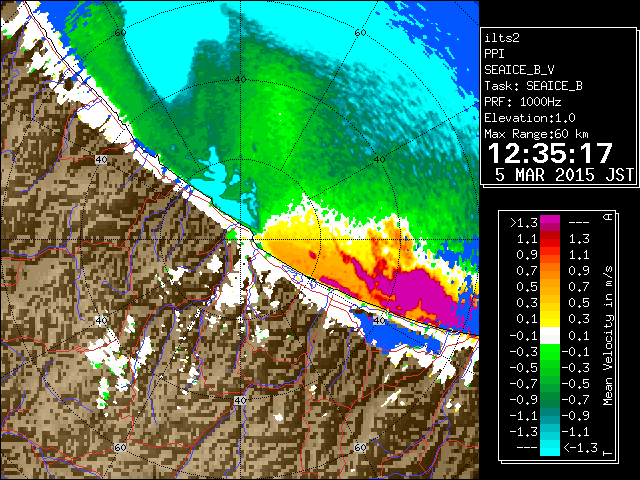Click the 40 ring label on blue lake

tap(380, 320)
